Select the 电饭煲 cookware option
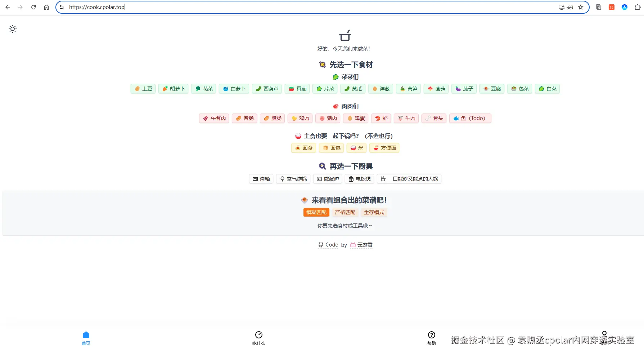Image resolution: width=644 pixels, height=355 pixels. tap(360, 179)
